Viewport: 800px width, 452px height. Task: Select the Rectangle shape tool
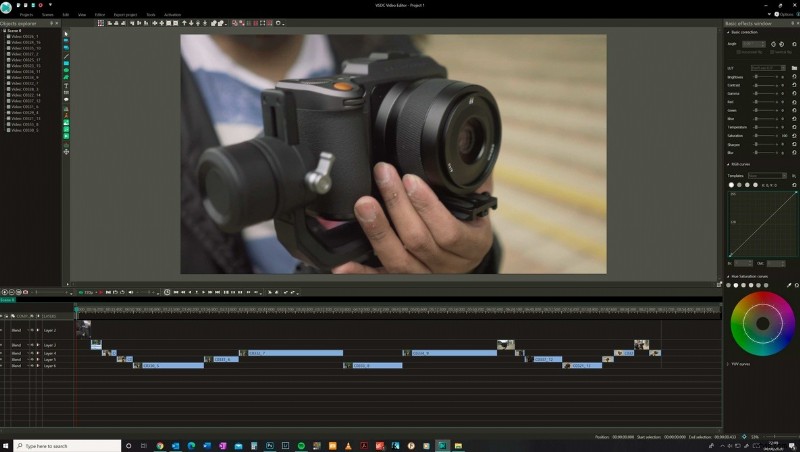[66, 63]
